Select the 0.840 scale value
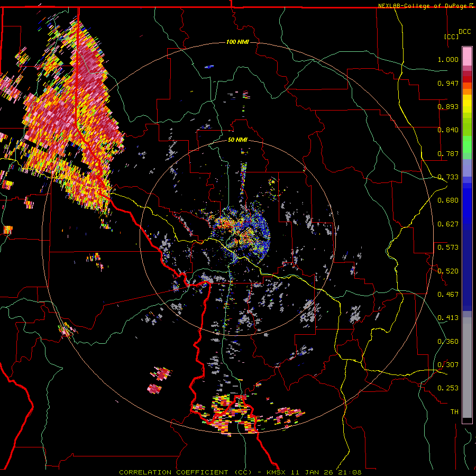 point(448,130)
